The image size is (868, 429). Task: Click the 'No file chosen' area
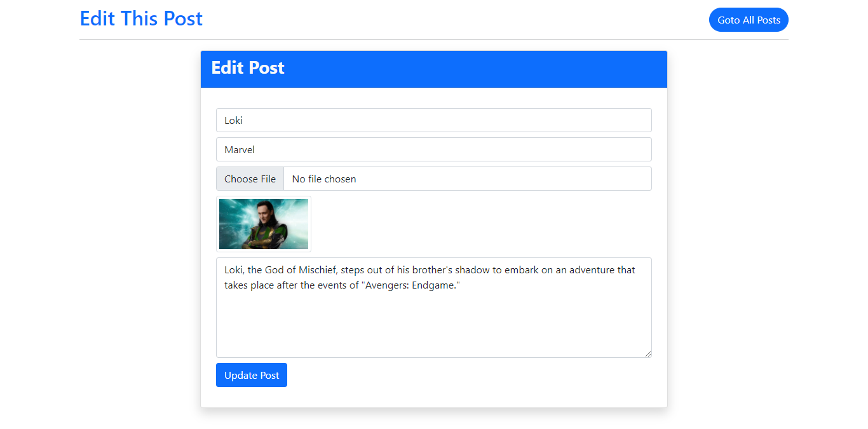pyautogui.click(x=324, y=179)
